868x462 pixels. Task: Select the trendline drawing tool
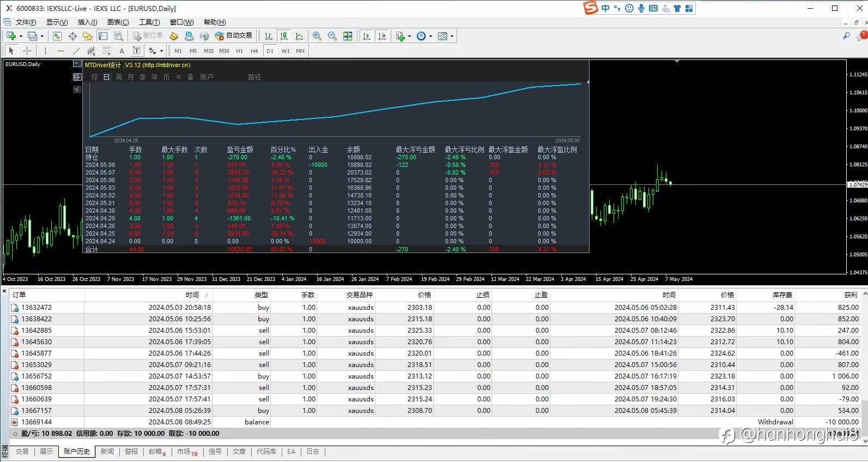[76, 51]
